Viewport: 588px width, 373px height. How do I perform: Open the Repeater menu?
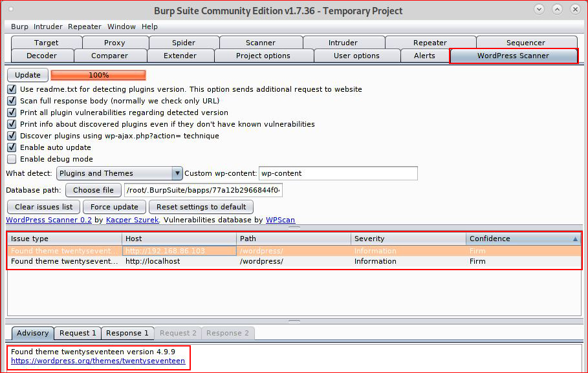(x=84, y=27)
